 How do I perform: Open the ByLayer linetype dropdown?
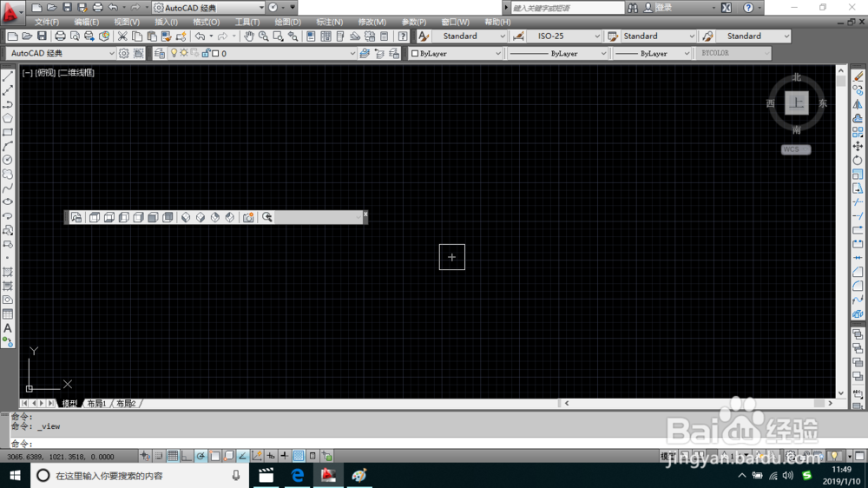pos(603,53)
